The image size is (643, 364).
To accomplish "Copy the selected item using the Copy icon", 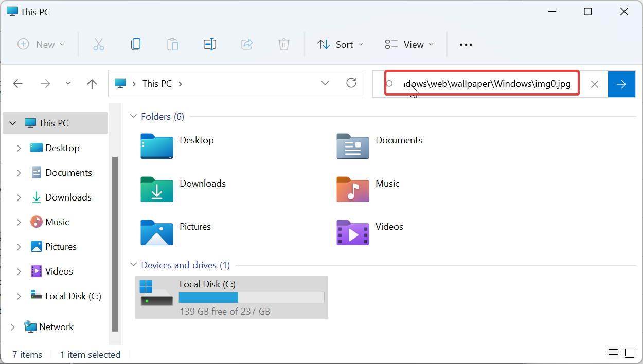I will tap(136, 44).
